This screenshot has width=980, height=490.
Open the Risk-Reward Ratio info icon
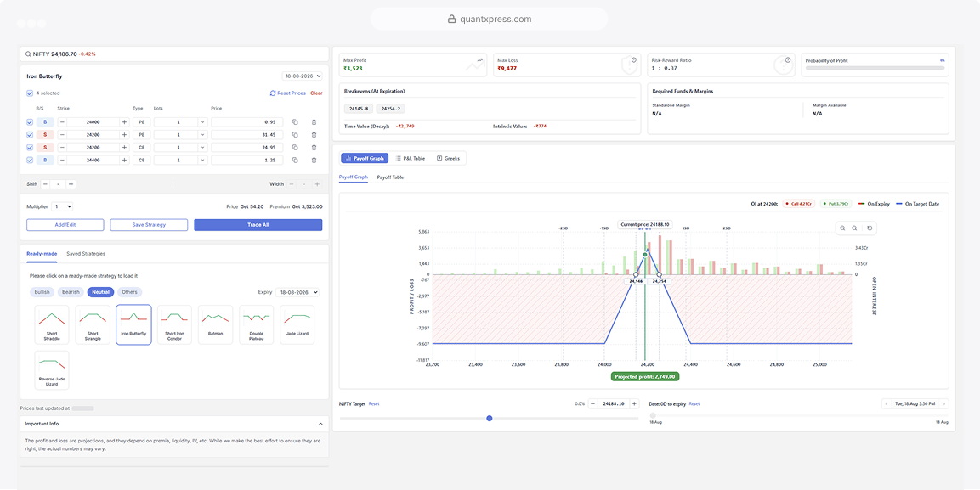click(x=788, y=60)
